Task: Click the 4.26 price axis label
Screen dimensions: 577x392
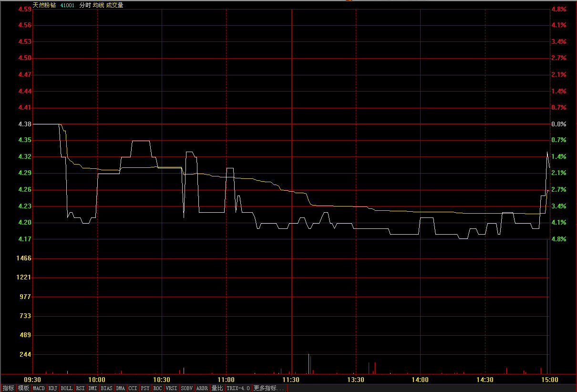Action: [x=25, y=190]
